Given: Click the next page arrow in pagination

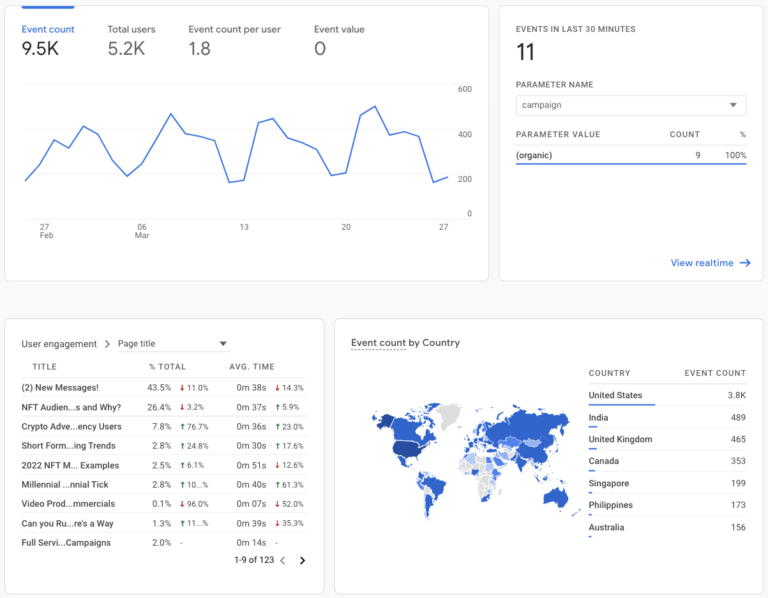Looking at the screenshot, I should coord(302,561).
